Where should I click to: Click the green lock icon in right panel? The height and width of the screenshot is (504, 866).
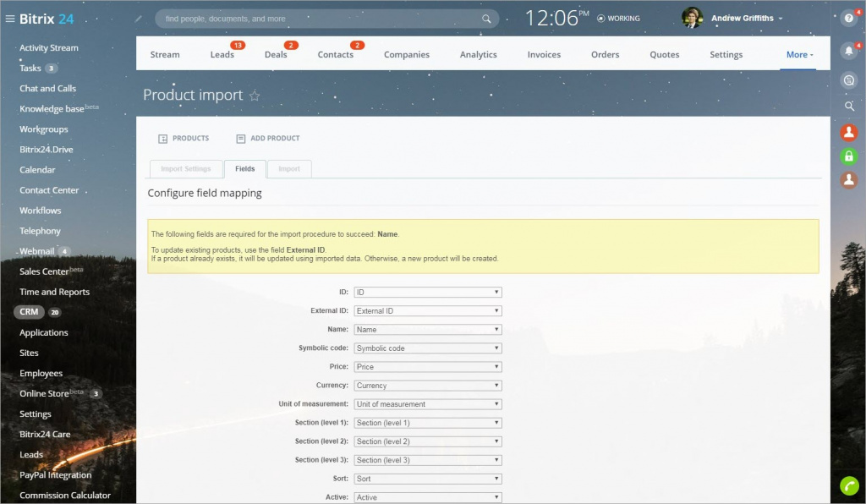pos(849,156)
